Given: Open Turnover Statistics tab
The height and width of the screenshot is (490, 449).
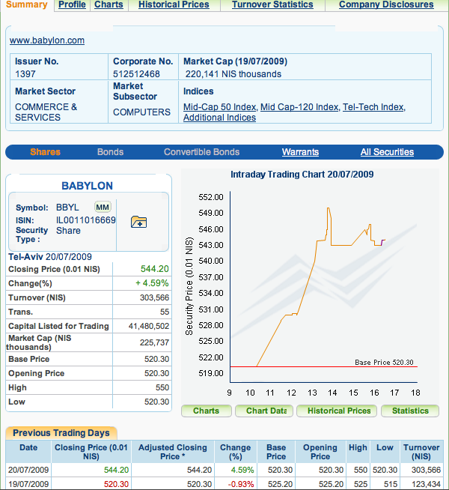Looking at the screenshot, I should click(x=273, y=5).
